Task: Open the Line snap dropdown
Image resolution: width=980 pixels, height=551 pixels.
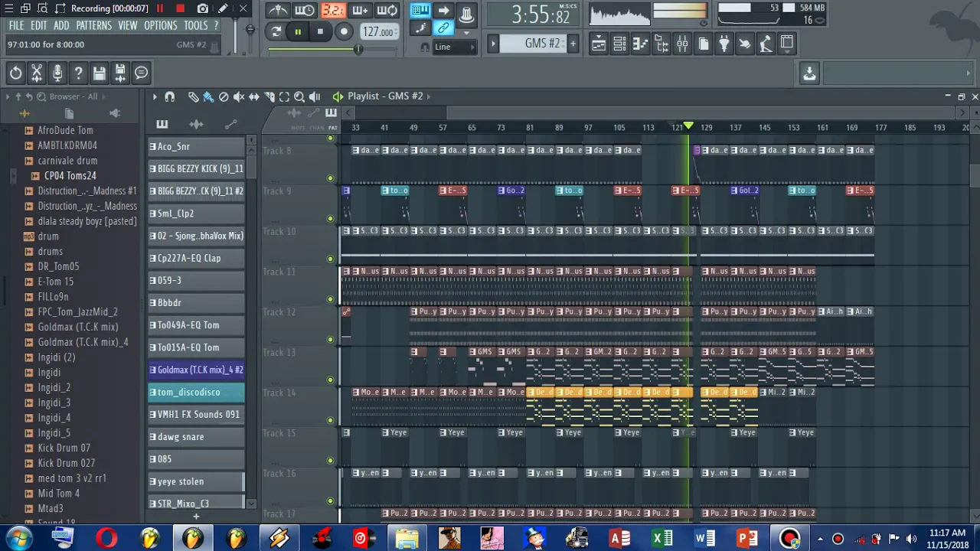Action: [453, 47]
